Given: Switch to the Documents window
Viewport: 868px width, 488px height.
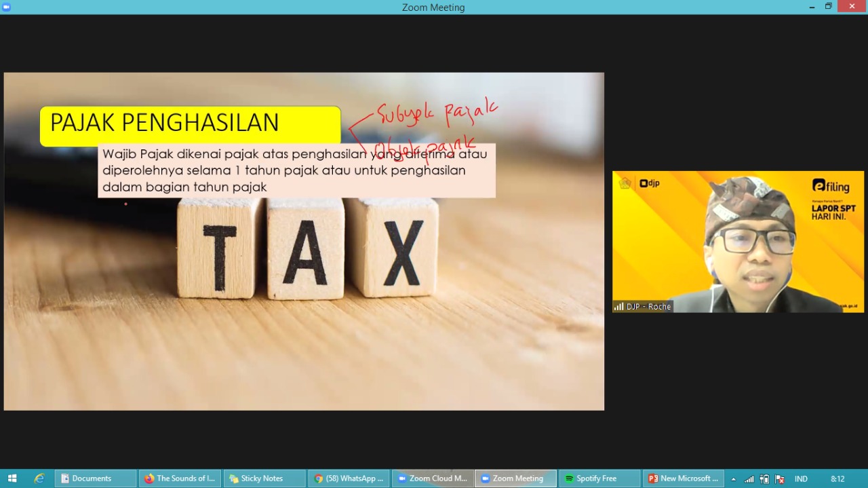Looking at the screenshot, I should (95, 478).
